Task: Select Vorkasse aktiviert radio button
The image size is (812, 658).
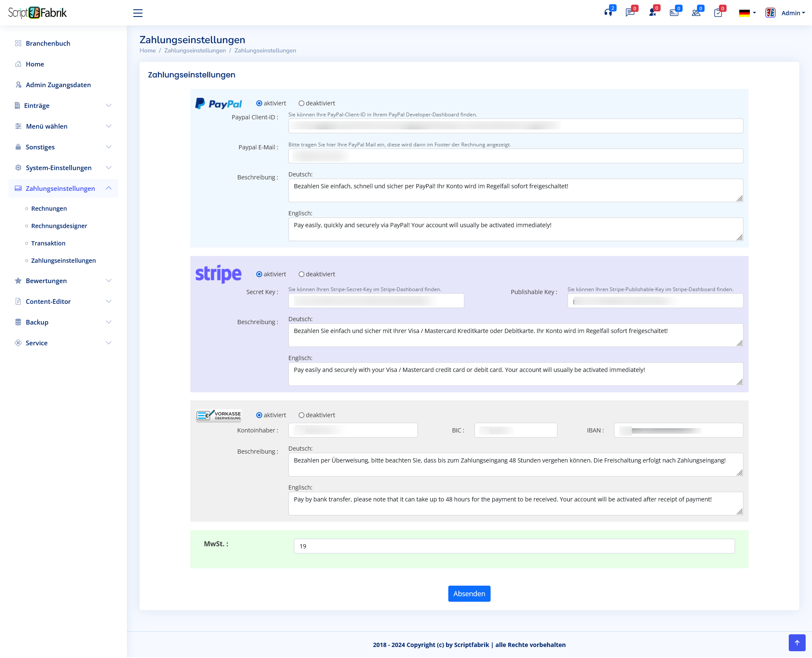Action: [259, 415]
